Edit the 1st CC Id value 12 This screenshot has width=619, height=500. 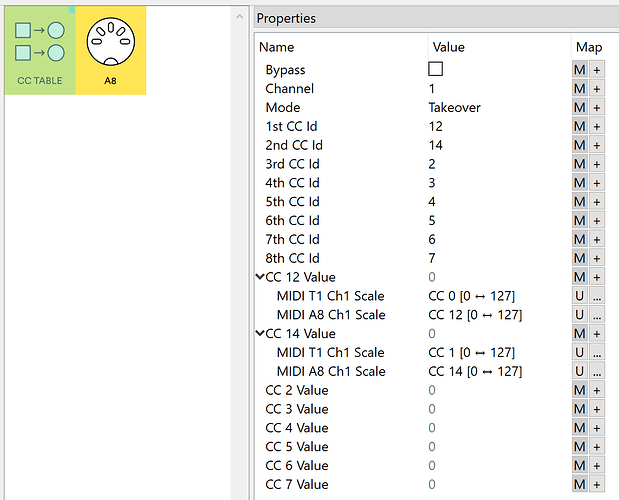pos(436,127)
